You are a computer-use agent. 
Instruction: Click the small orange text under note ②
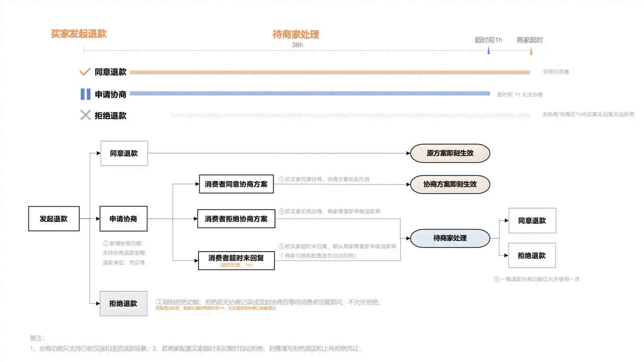[x=216, y=308]
